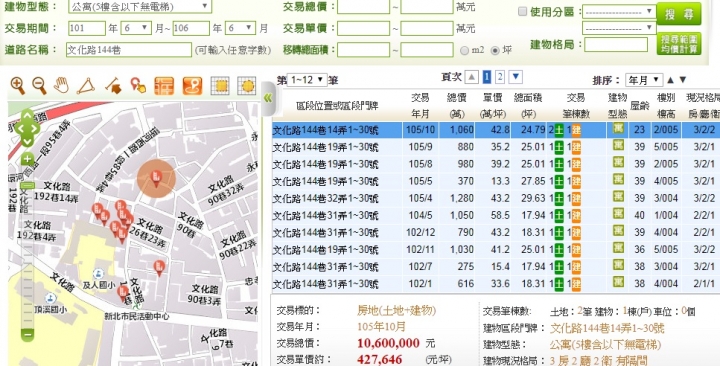Open the 建物型態 building type dropdown
This screenshot has height=366, width=720.
click(x=140, y=6)
